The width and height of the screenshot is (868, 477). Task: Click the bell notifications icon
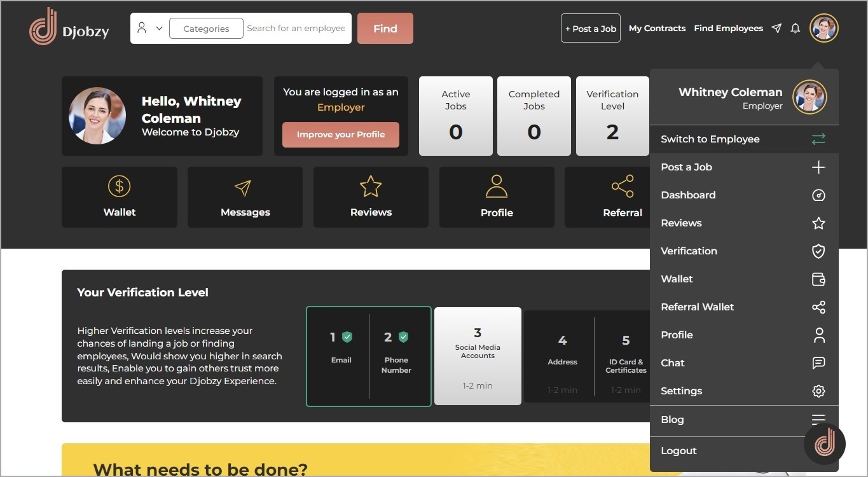coord(795,29)
